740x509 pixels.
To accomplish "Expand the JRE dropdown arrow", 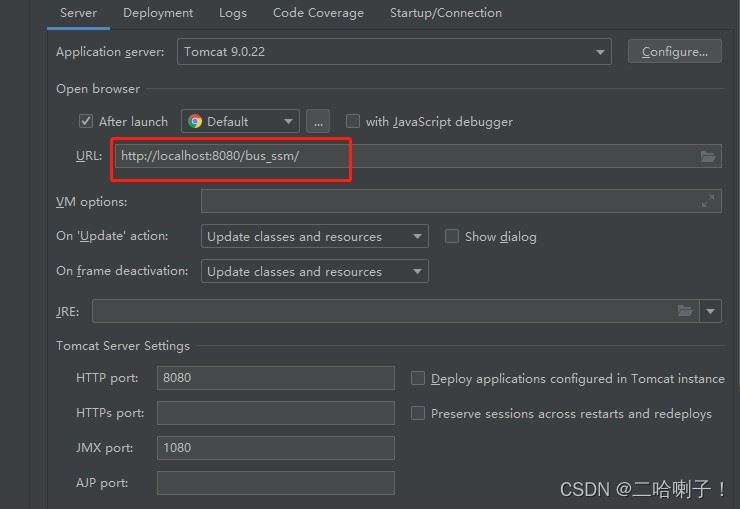I will coord(710,311).
